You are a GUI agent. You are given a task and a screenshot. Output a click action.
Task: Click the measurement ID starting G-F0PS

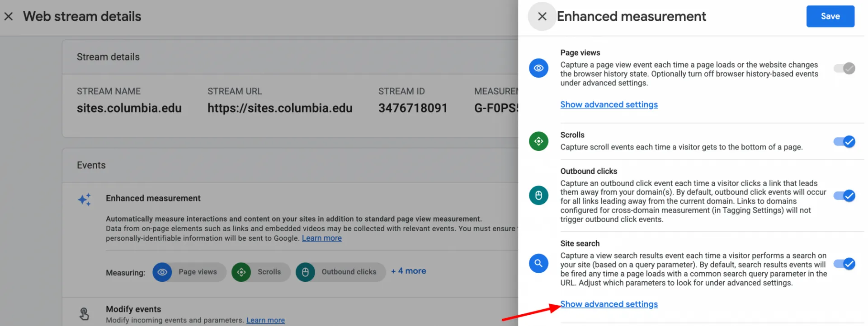coord(496,108)
